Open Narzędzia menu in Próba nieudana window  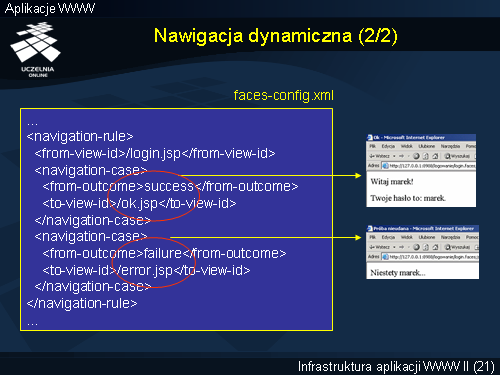pyautogui.click(x=450, y=237)
